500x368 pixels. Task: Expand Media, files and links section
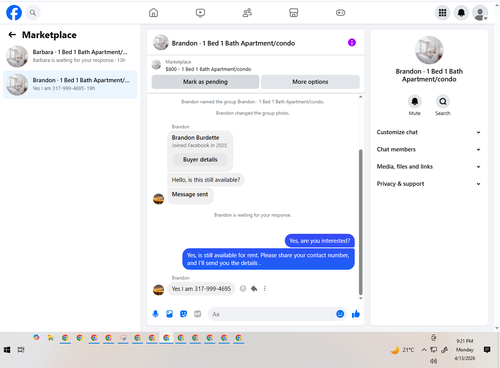click(429, 167)
